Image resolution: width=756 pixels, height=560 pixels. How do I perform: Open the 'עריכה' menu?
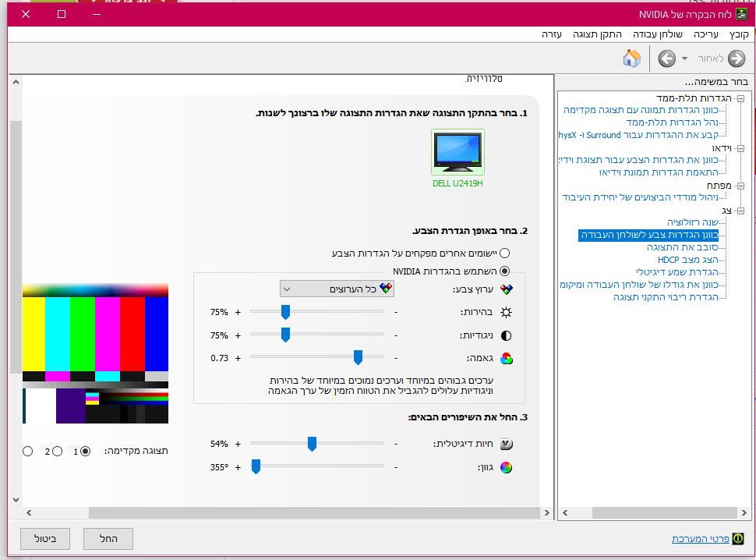coord(706,34)
